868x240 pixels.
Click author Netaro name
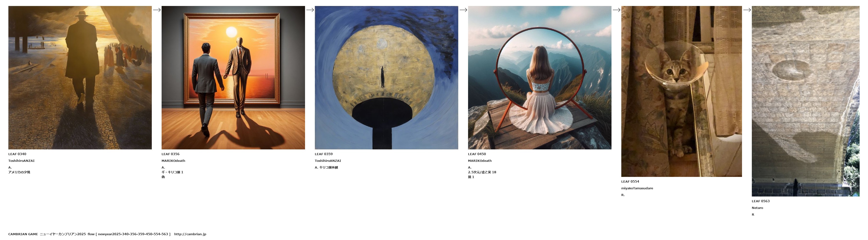(x=758, y=208)
